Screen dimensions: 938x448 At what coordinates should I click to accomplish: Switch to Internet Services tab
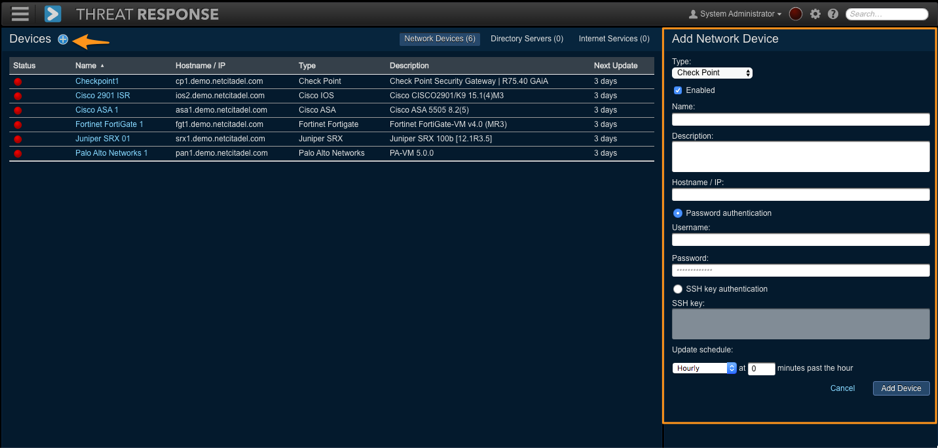click(x=614, y=39)
